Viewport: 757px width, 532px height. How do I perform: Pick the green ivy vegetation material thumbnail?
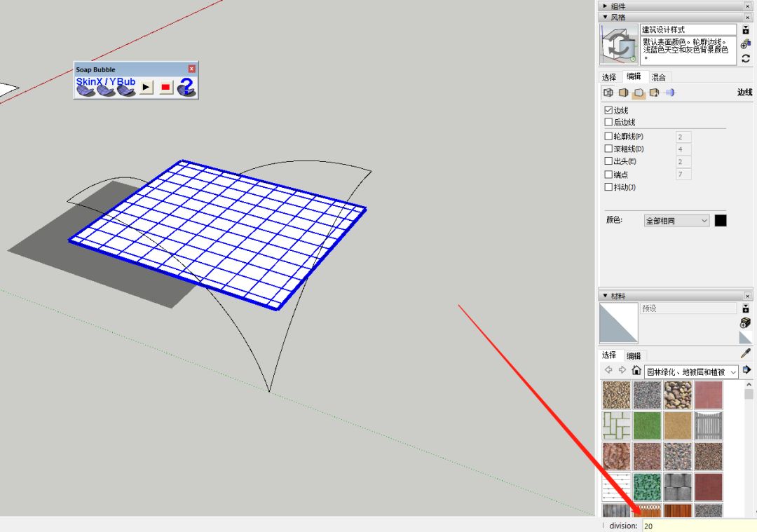(x=647, y=487)
